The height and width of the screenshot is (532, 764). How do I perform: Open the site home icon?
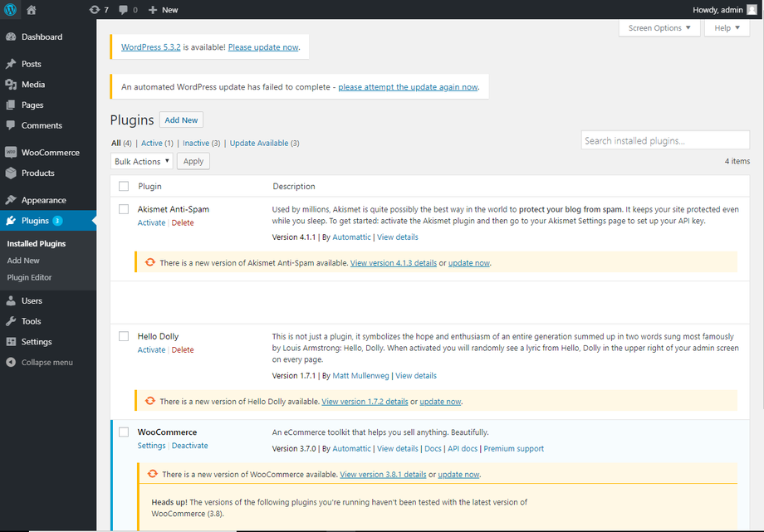[x=32, y=10]
